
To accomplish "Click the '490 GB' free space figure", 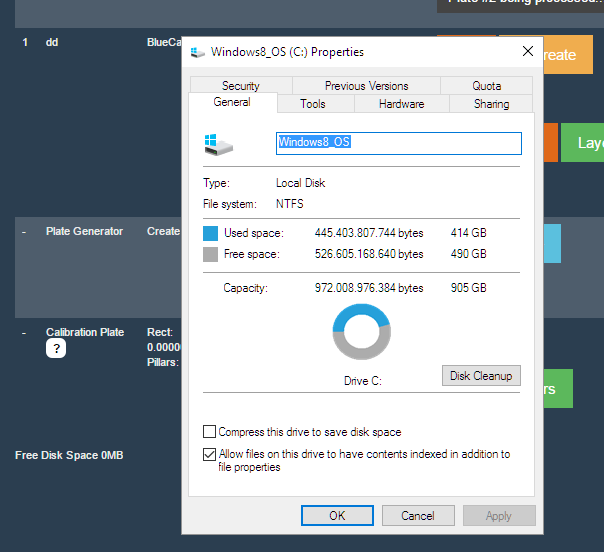I will click(x=468, y=254).
